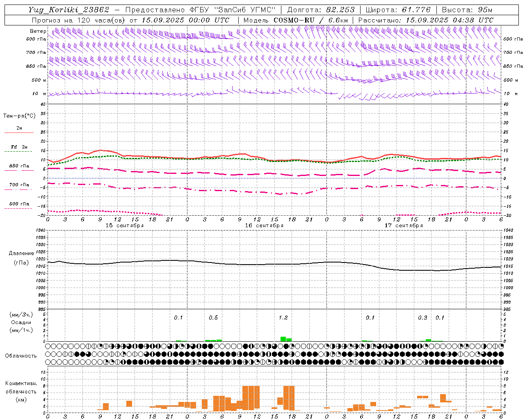Select the (мм/3ч.) precipitation unit label
Image resolution: width=525 pixels, height=420 pixels.
click(x=21, y=315)
